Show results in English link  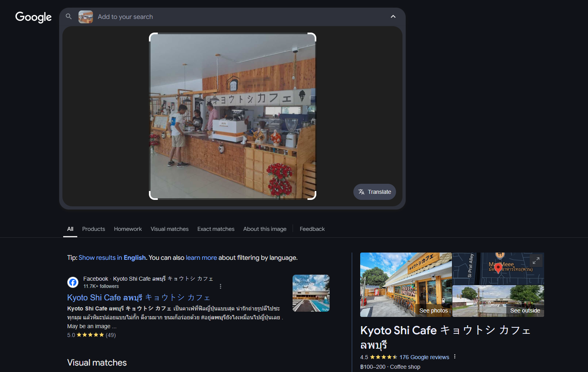point(112,258)
